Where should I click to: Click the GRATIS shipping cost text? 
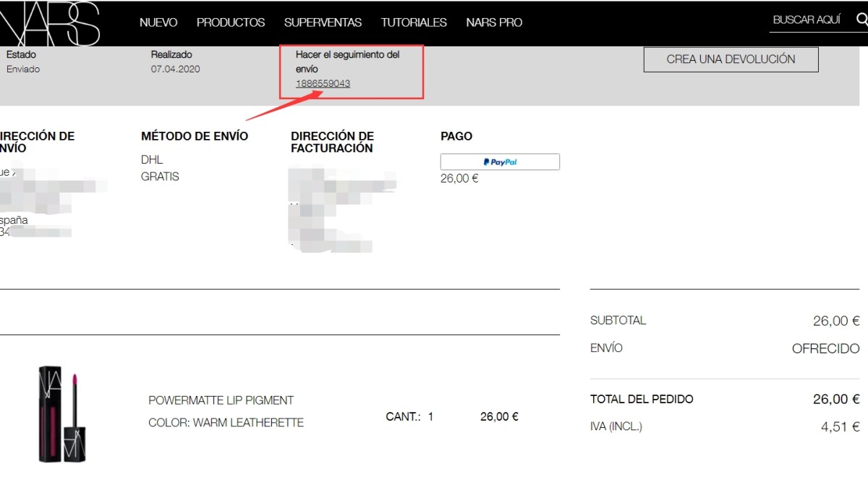click(160, 177)
